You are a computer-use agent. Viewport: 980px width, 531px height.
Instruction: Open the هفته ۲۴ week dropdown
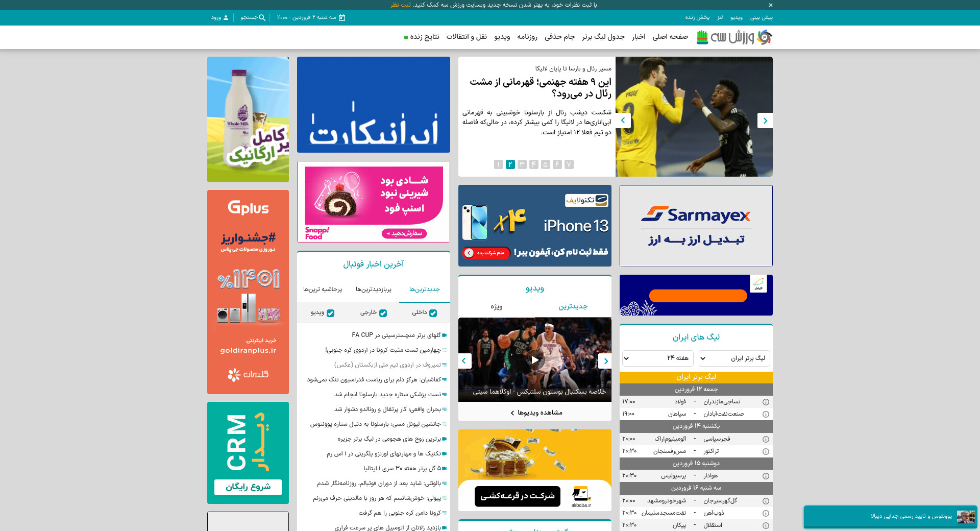[x=657, y=358]
